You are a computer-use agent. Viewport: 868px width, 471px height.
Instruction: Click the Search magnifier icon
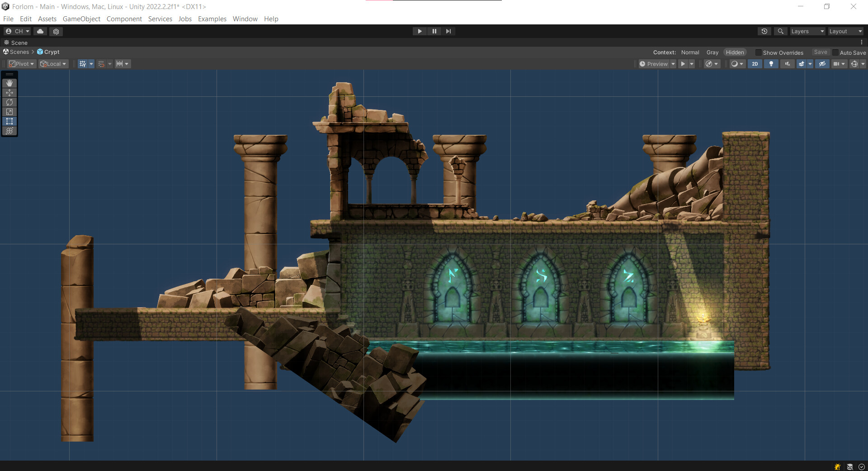pyautogui.click(x=780, y=31)
